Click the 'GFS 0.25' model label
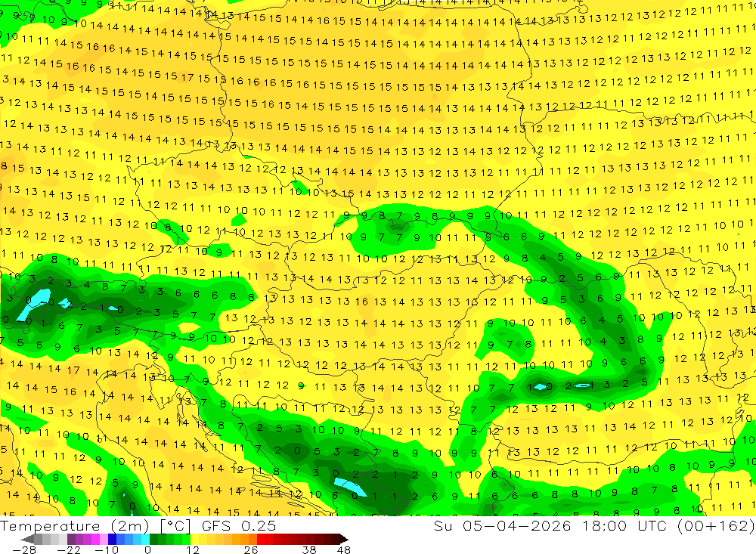The height and width of the screenshot is (554, 756). coord(239,525)
